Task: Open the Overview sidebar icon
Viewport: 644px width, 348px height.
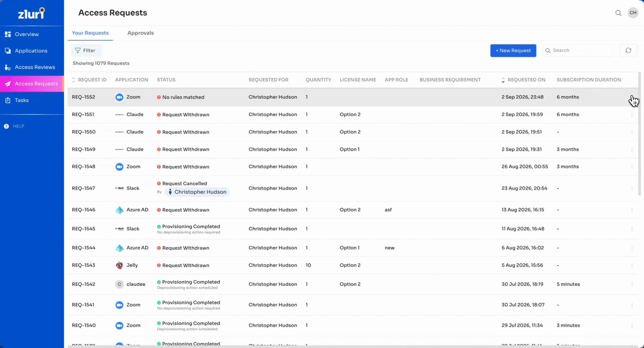Action: (x=8, y=34)
